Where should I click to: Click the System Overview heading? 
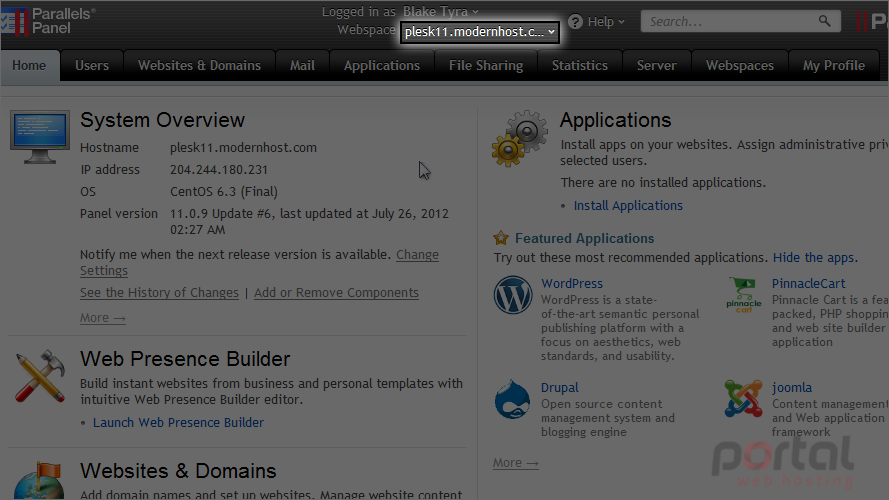162,120
